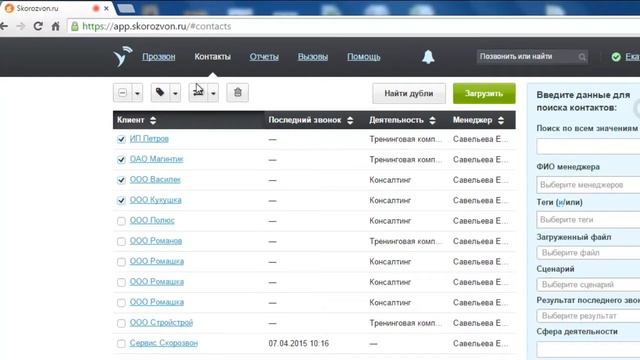640x360 pixels.
Task: Click the green Загрузить button
Action: pos(484,93)
